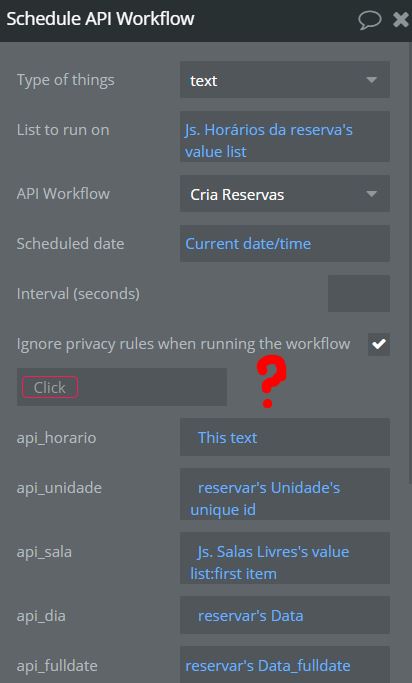The width and height of the screenshot is (412, 683).
Task: Toggle Ignore privacy rules checkbox
Action: coord(378,344)
